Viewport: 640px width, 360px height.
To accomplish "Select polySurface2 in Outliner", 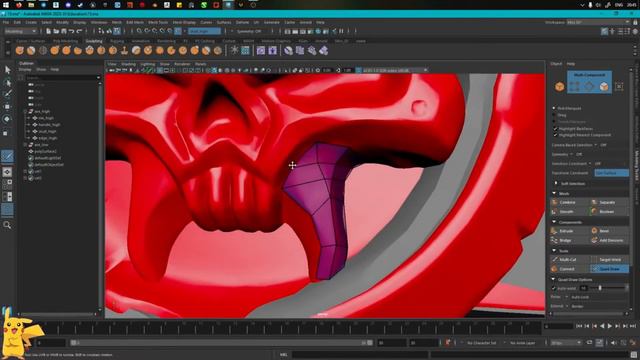I will (45, 151).
